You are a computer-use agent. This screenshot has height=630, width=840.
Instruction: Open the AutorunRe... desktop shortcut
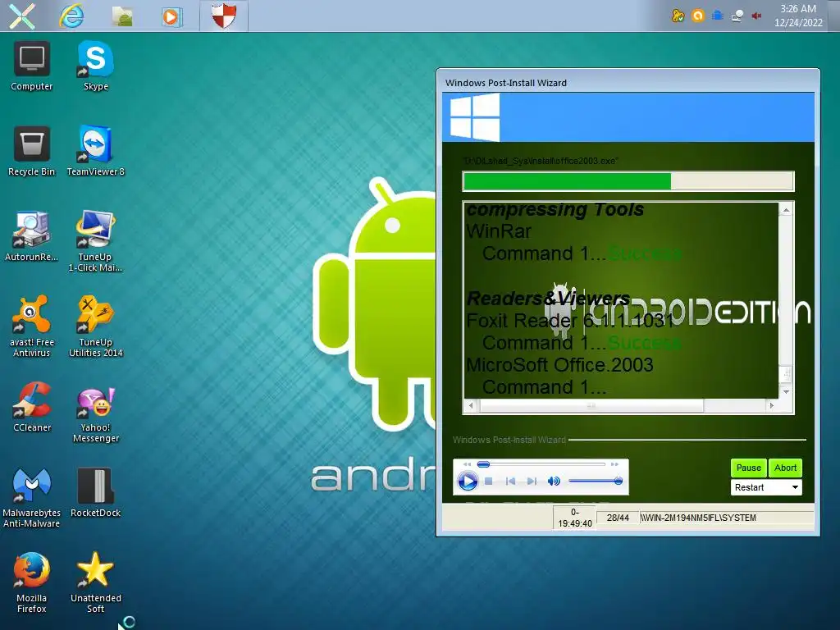tap(32, 236)
